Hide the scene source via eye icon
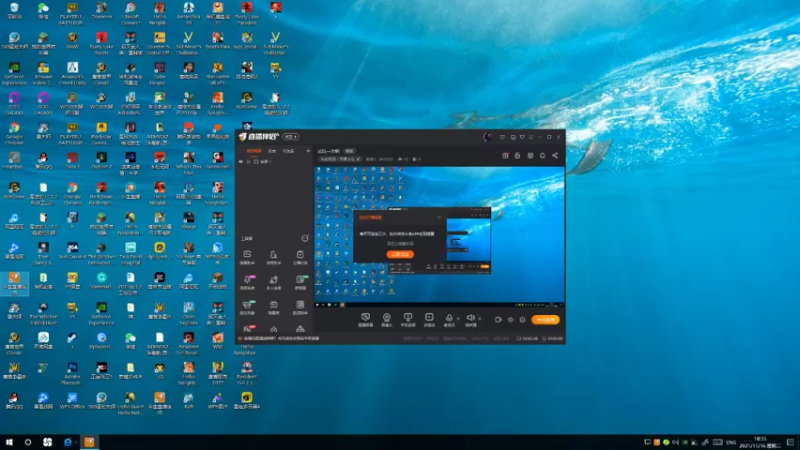Screen dimensions: 800x450 [241, 162]
